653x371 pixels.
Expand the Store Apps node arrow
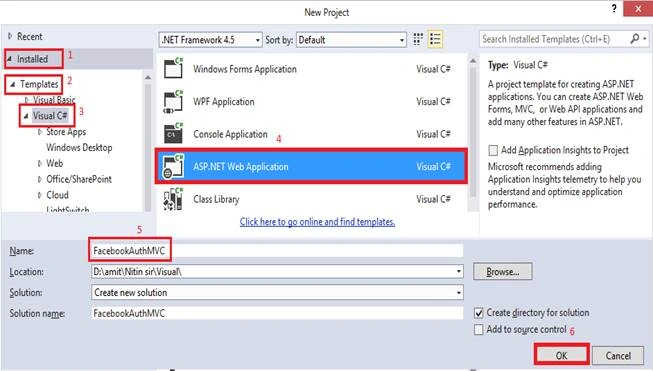pos(40,132)
